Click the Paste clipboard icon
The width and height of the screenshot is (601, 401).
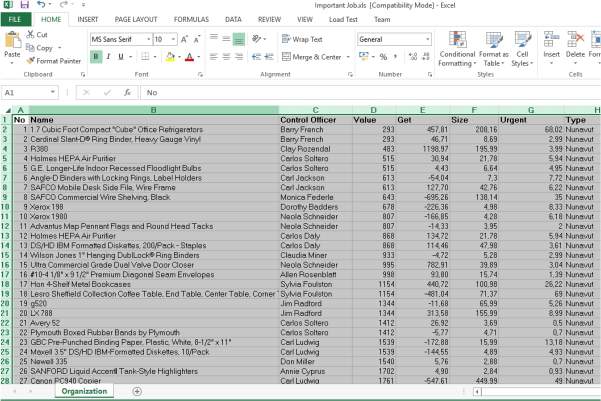coord(12,41)
